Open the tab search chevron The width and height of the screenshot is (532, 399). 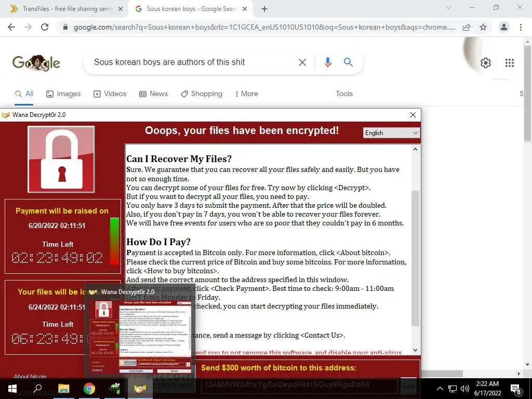click(448, 7)
